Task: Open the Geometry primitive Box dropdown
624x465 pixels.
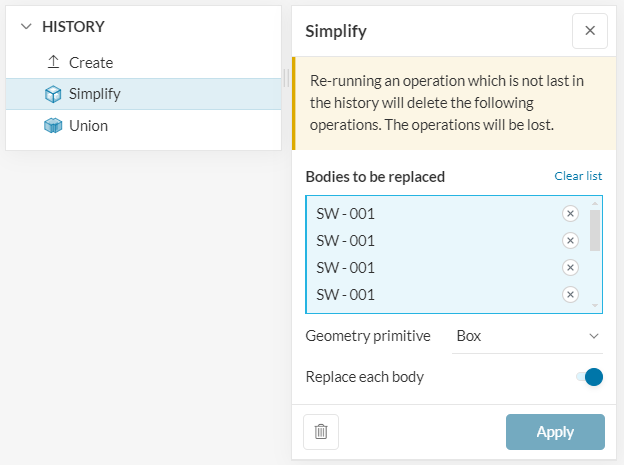Action: [525, 336]
